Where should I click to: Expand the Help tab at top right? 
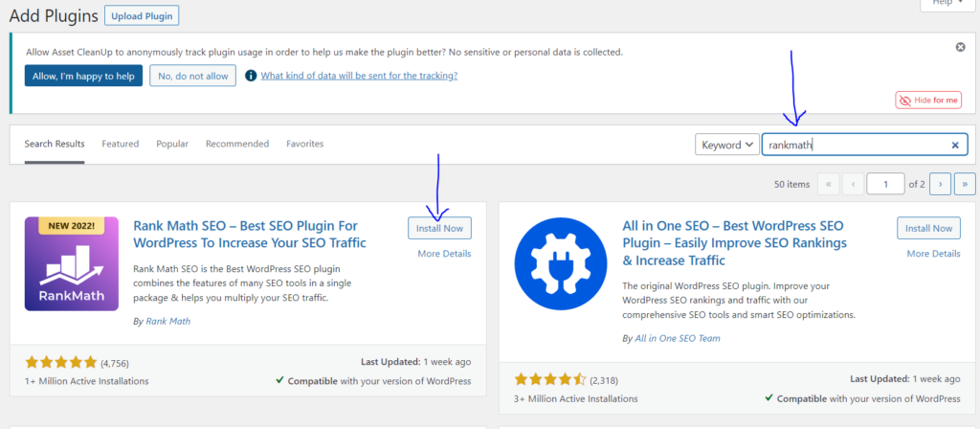click(x=947, y=4)
